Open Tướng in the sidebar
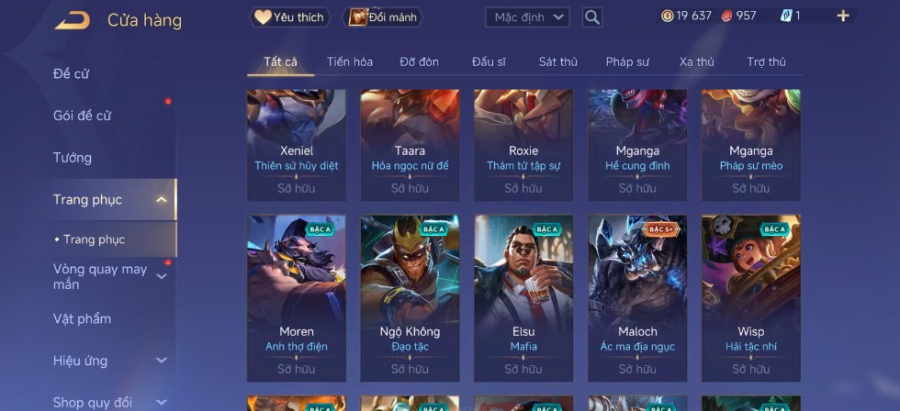 pos(72,158)
